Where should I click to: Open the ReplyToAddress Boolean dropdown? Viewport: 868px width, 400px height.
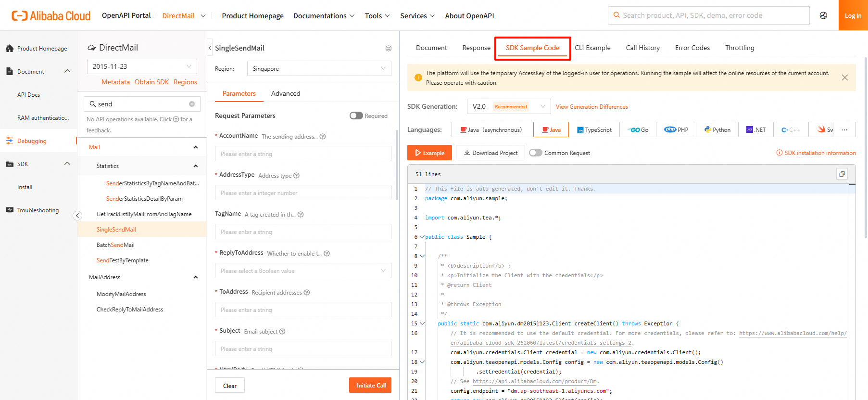point(303,271)
